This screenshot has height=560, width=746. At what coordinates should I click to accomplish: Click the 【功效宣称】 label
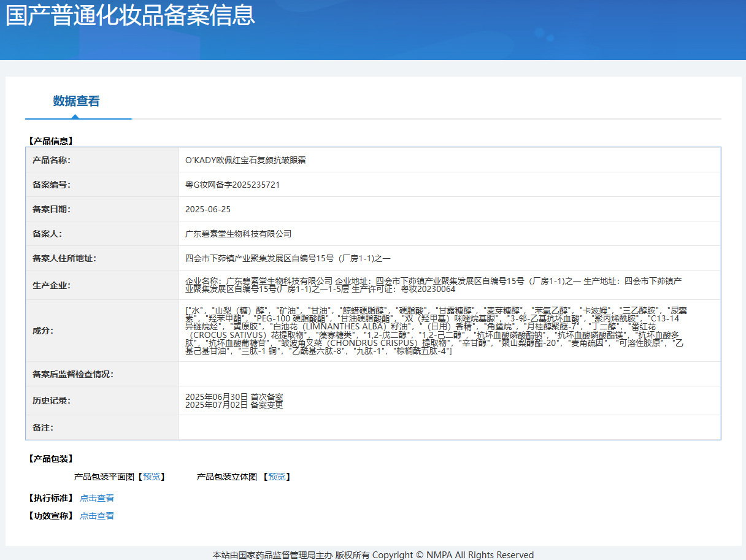(x=50, y=516)
